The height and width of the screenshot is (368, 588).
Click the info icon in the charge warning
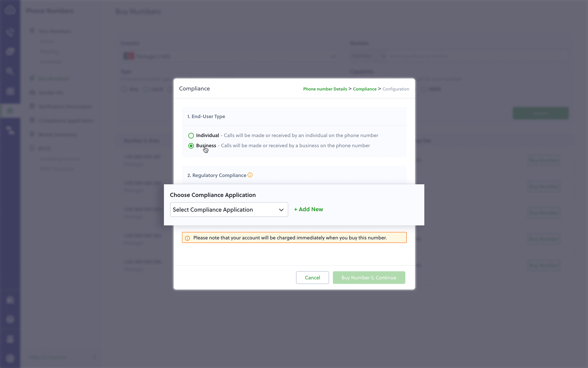(187, 238)
